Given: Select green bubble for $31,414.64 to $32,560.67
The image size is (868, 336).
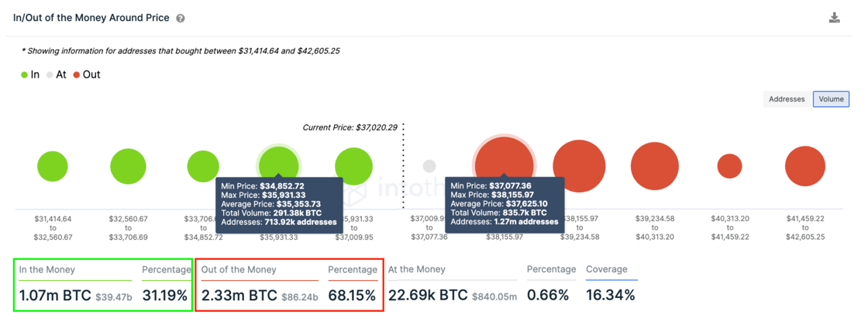Looking at the screenshot, I should coord(53,167).
